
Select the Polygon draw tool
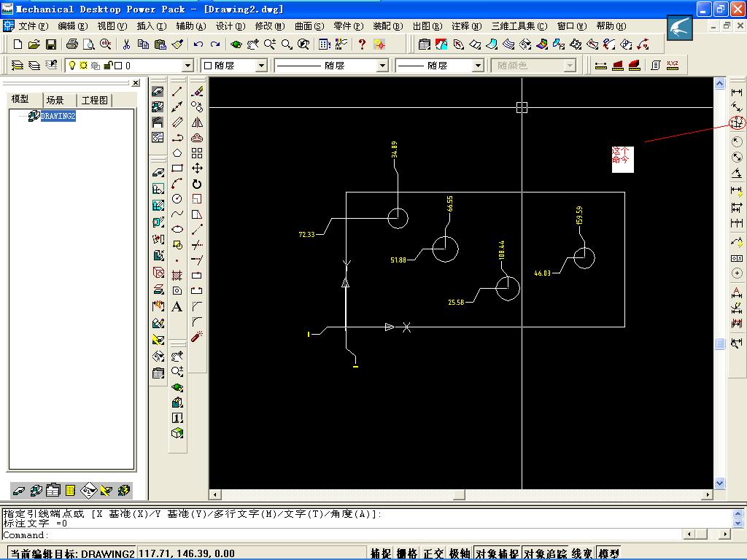[177, 153]
